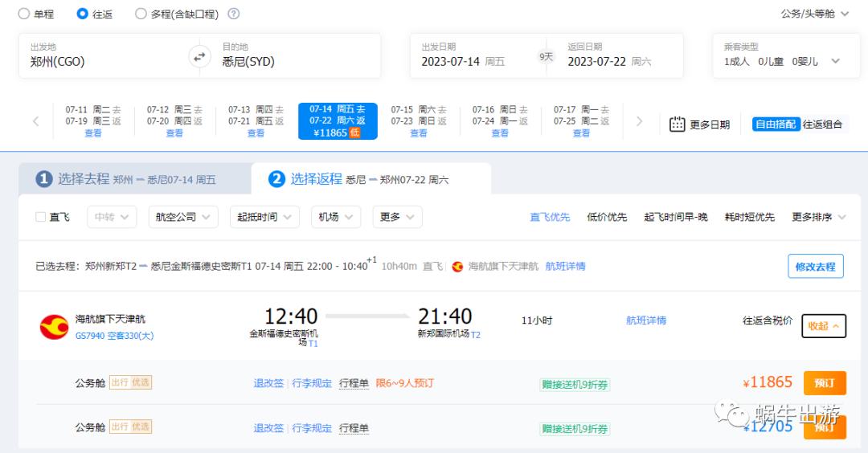Swap departure and destination cities

199,56
